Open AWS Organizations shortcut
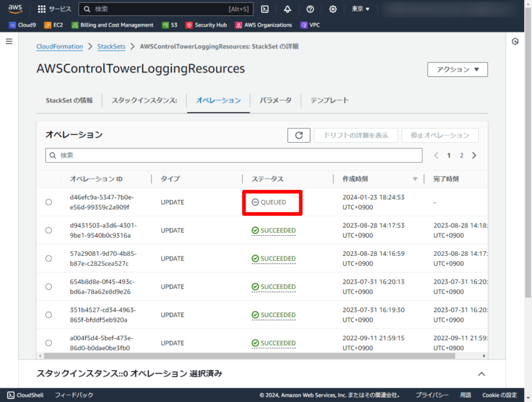The height and width of the screenshot is (402, 532). (x=263, y=25)
